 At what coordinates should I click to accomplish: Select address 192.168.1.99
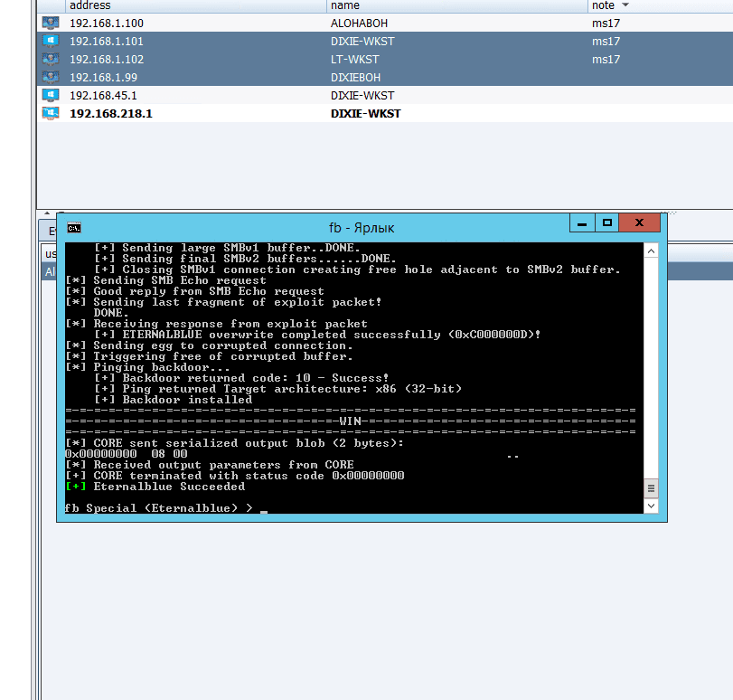coord(103,77)
